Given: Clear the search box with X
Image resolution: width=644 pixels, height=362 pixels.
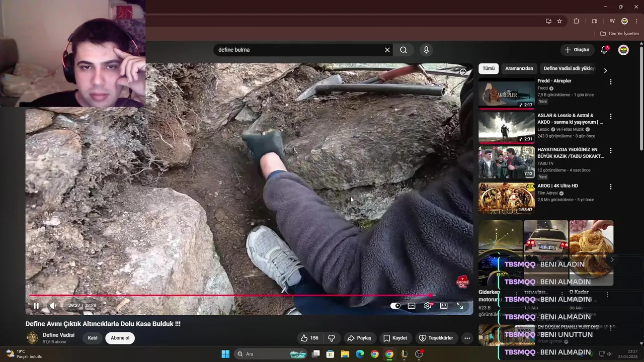Looking at the screenshot, I should (x=387, y=50).
